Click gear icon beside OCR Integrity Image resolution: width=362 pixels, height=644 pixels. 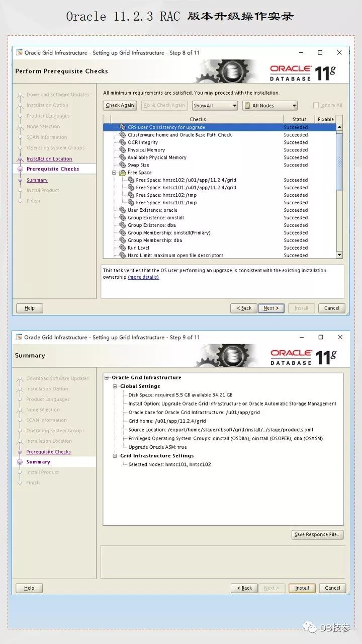click(x=122, y=142)
